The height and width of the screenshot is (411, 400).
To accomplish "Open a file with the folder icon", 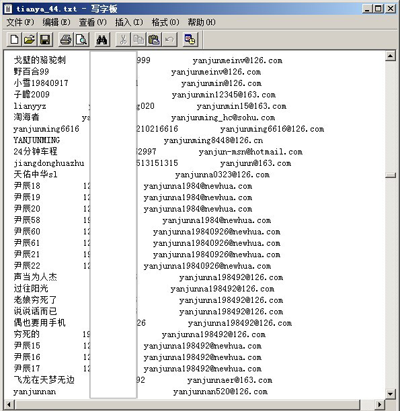I will click(x=29, y=40).
